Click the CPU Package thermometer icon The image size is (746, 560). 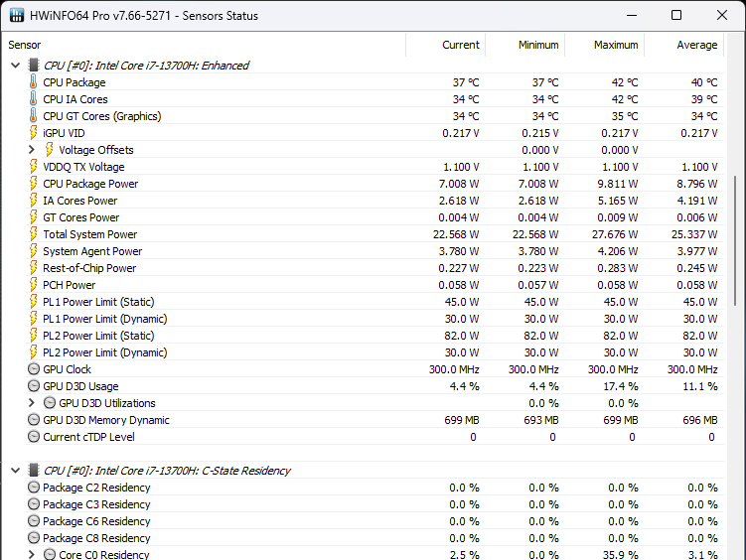33,82
